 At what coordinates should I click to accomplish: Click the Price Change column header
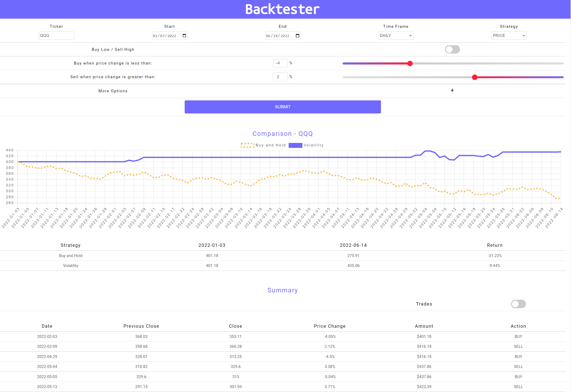[330, 326]
